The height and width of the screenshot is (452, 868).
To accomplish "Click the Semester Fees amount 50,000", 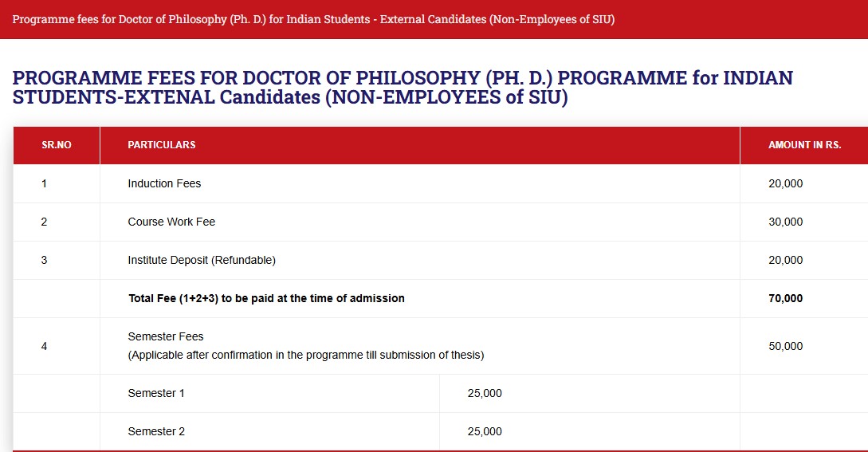I will pos(785,346).
